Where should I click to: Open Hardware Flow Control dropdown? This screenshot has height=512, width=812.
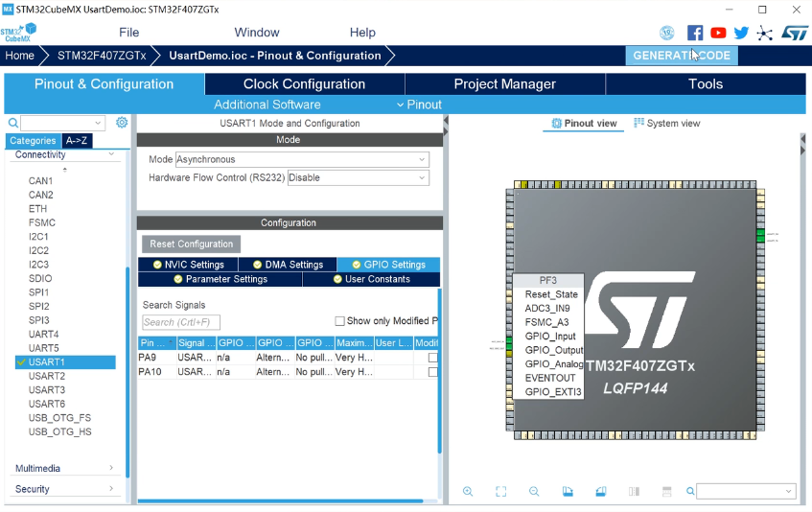pyautogui.click(x=359, y=177)
